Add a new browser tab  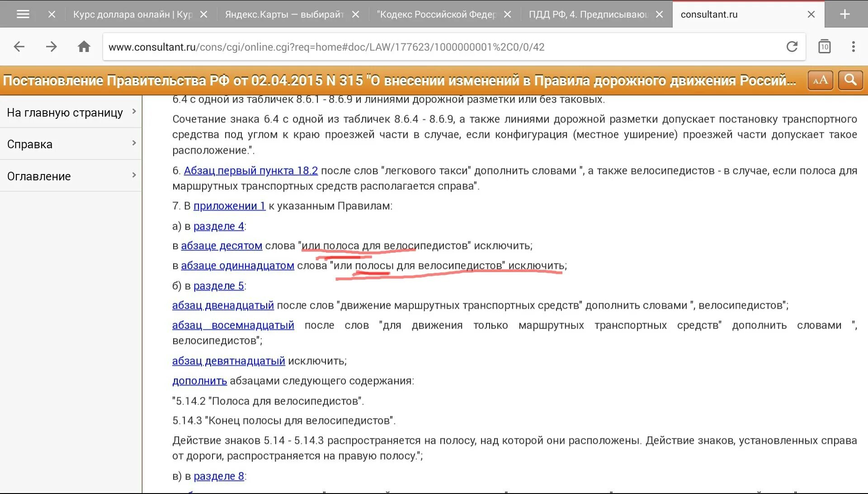point(844,14)
